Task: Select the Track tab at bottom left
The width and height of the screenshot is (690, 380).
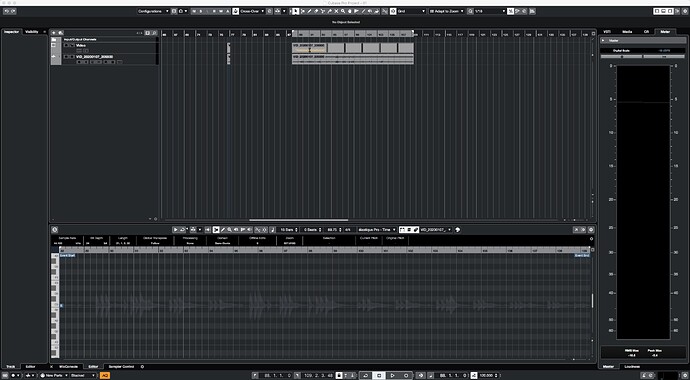Action: pyautogui.click(x=11, y=366)
